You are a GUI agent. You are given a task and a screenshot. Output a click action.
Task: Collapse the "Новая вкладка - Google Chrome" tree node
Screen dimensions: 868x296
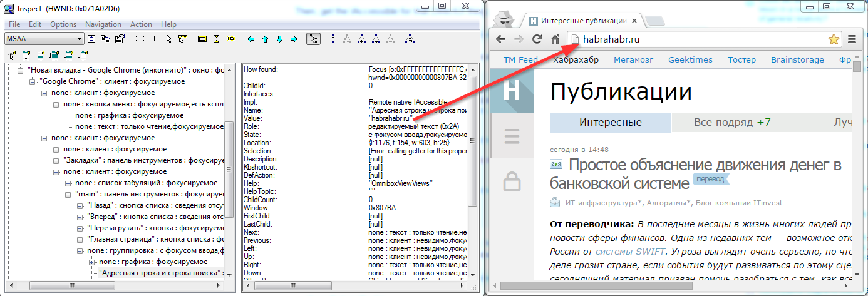(21, 70)
